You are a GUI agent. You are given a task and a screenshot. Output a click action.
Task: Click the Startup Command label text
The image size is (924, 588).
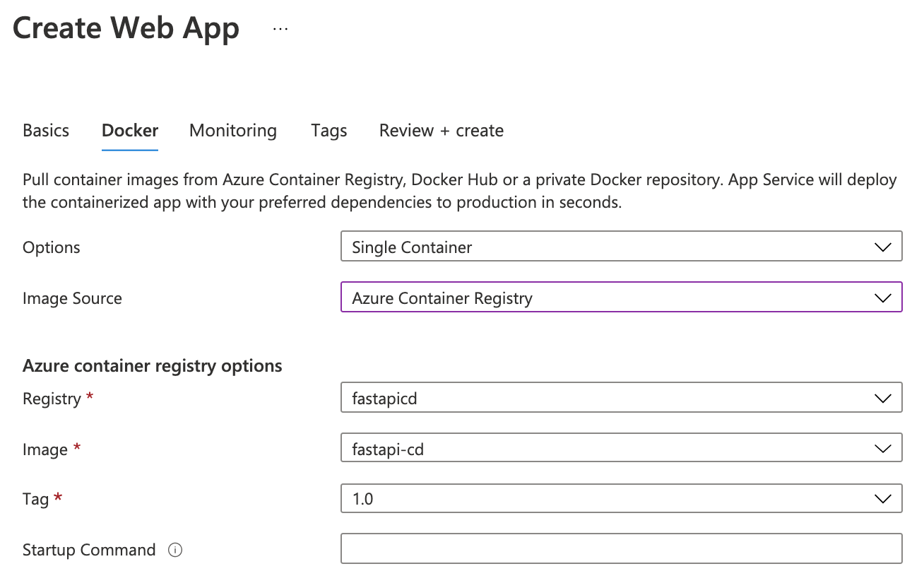[89, 550]
